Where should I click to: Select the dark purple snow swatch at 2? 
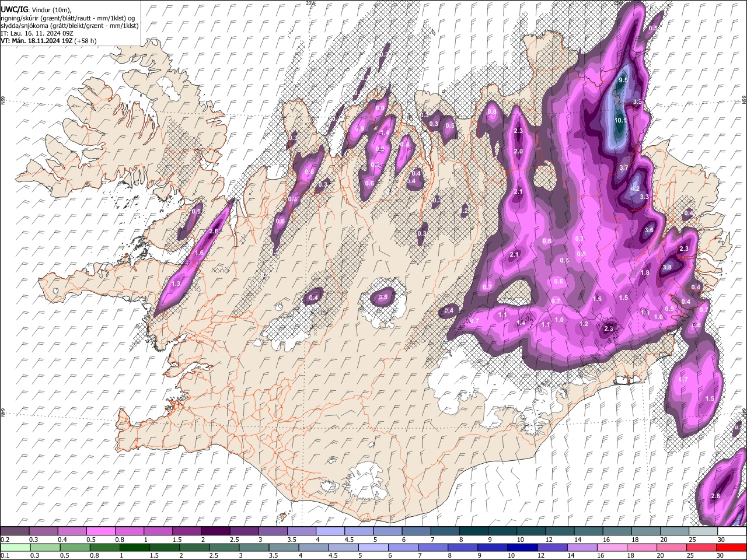tap(217, 531)
